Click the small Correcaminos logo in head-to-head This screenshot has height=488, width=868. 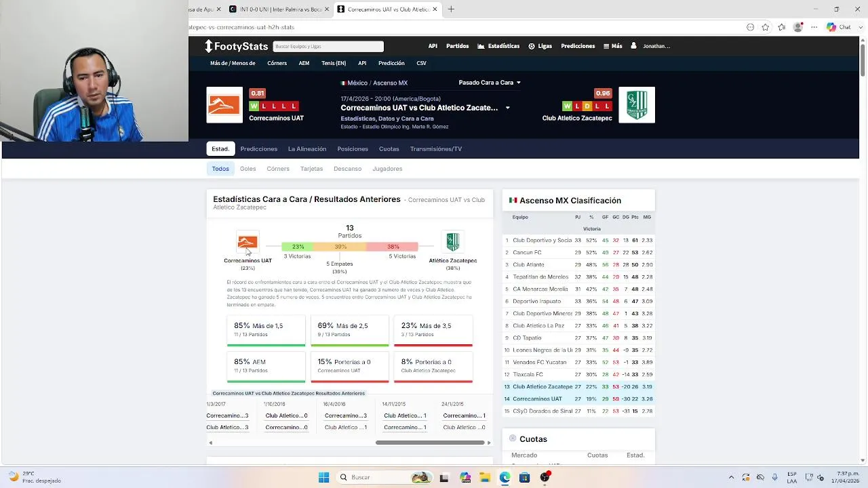(x=248, y=242)
